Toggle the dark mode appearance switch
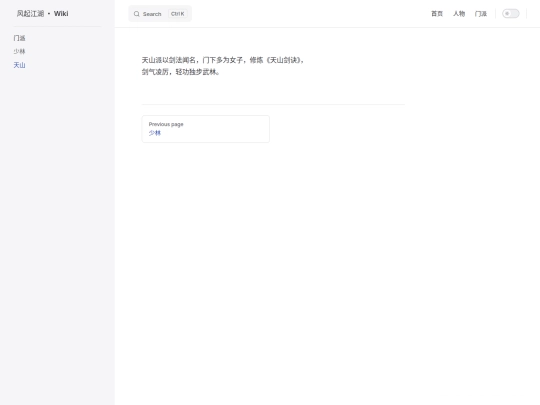Viewport: 540px width, 405px height. coord(510,14)
